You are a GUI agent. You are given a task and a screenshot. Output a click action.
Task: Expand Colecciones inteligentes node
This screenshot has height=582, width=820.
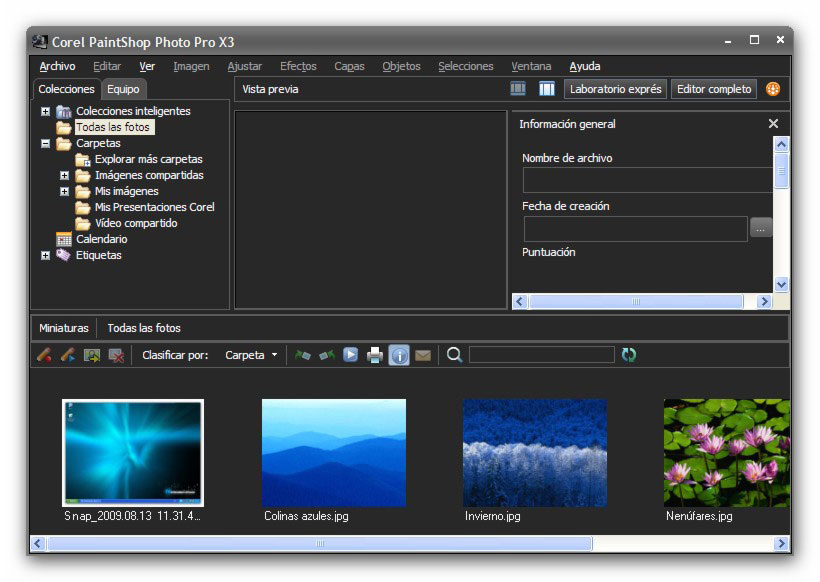(45, 111)
